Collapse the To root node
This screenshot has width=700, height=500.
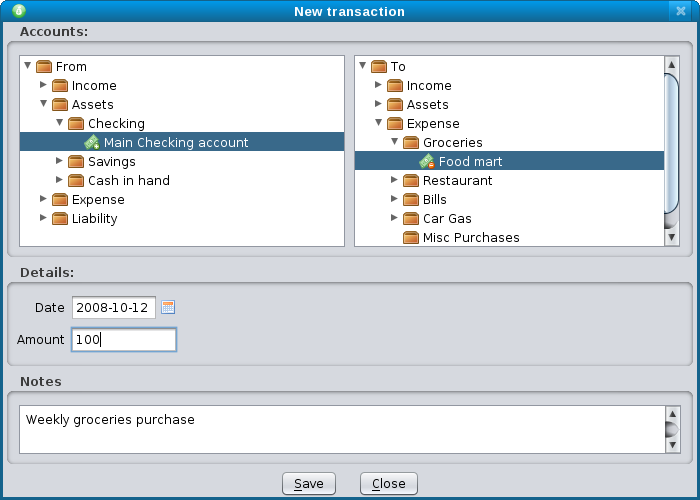362,66
